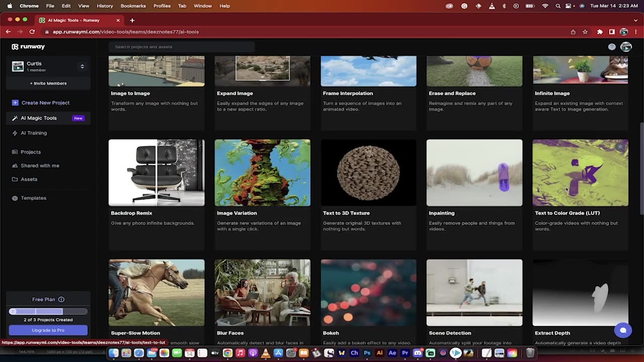
Task: Click the Runway logo in the sidebar
Action: (28, 47)
